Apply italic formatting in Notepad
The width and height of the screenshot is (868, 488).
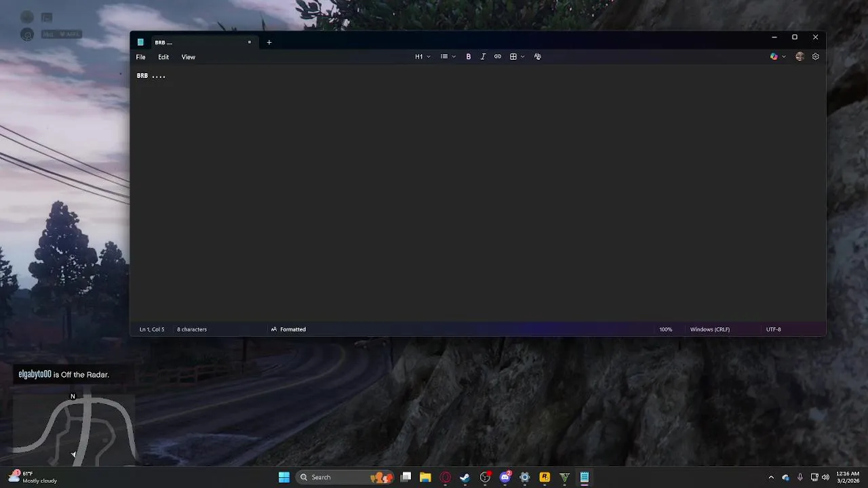[x=483, y=57]
